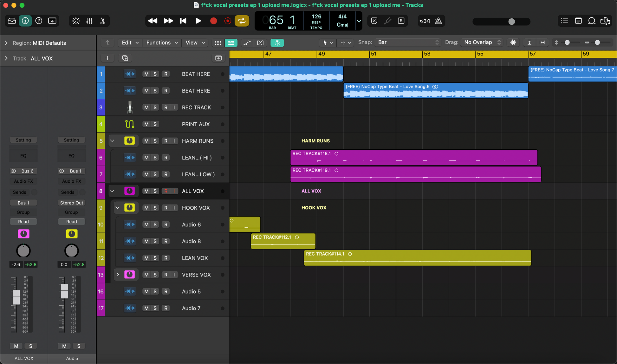This screenshot has width=617, height=364.
Task: Adjust the vertical zoom slider
Action: pyautogui.click(x=568, y=42)
